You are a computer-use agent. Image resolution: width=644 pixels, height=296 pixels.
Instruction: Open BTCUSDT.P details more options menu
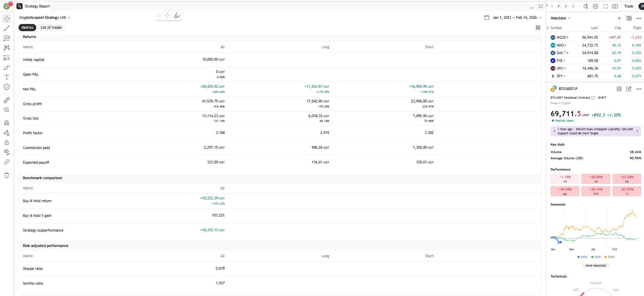pyautogui.click(x=639, y=89)
